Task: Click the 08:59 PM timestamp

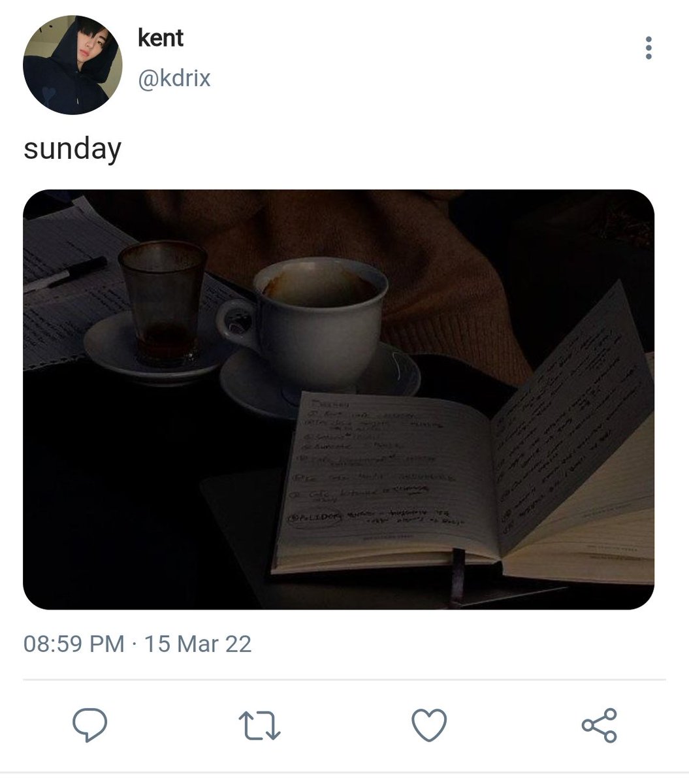Action: 74,644
